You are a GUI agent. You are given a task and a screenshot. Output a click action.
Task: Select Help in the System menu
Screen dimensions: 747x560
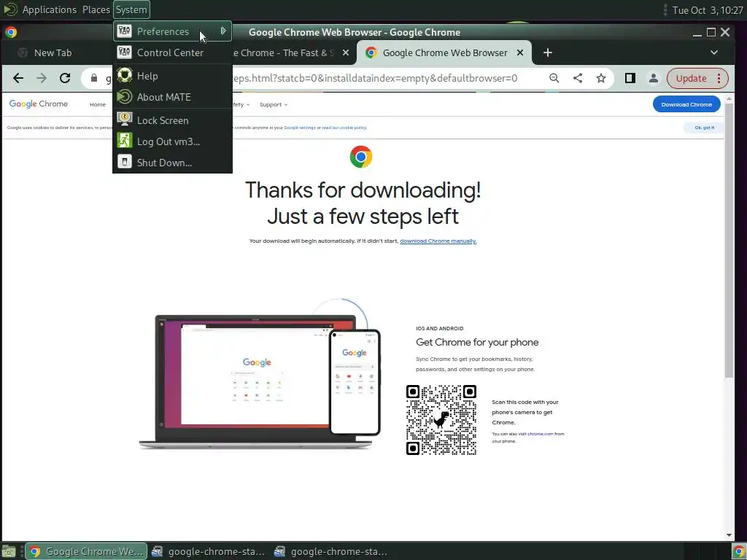(172, 76)
